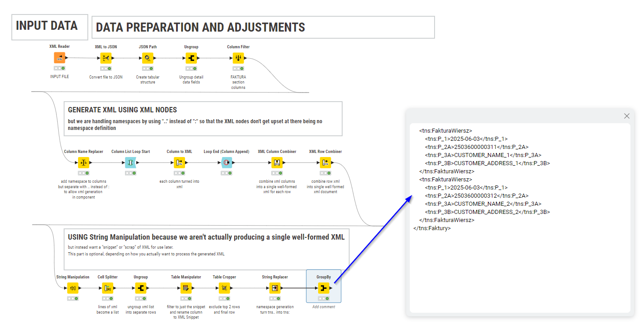Click the XML to JSON node
Image resolution: width=644 pixels, height=324 pixels.
(106, 58)
